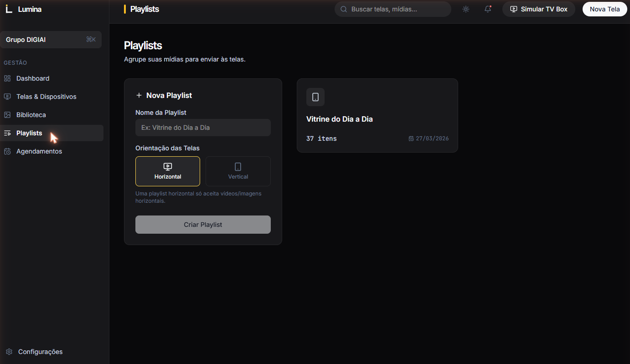Click the Playlists list icon in sidebar

[7, 133]
